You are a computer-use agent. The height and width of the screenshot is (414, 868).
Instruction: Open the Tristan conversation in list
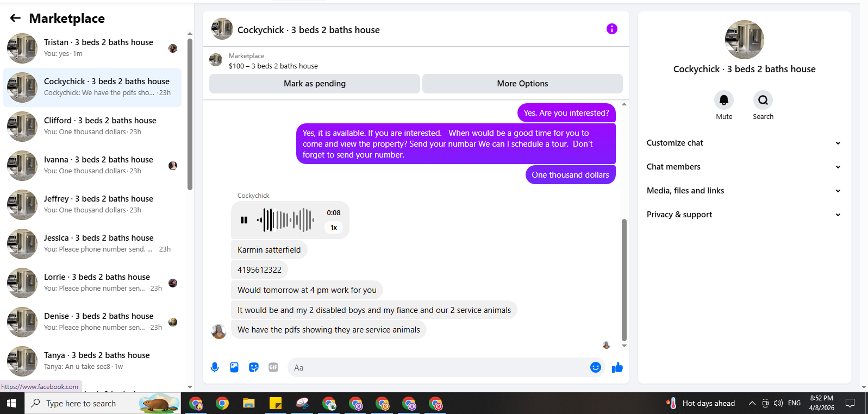pyautogui.click(x=92, y=48)
